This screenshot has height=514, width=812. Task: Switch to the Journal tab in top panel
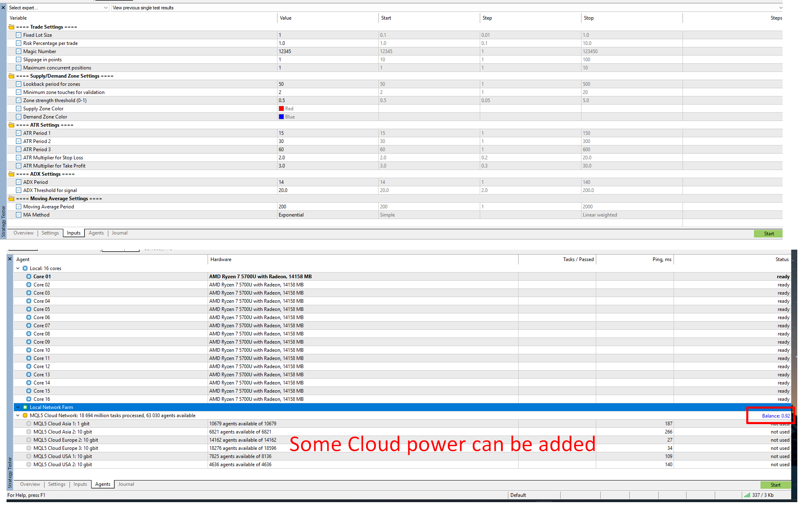[x=119, y=233]
